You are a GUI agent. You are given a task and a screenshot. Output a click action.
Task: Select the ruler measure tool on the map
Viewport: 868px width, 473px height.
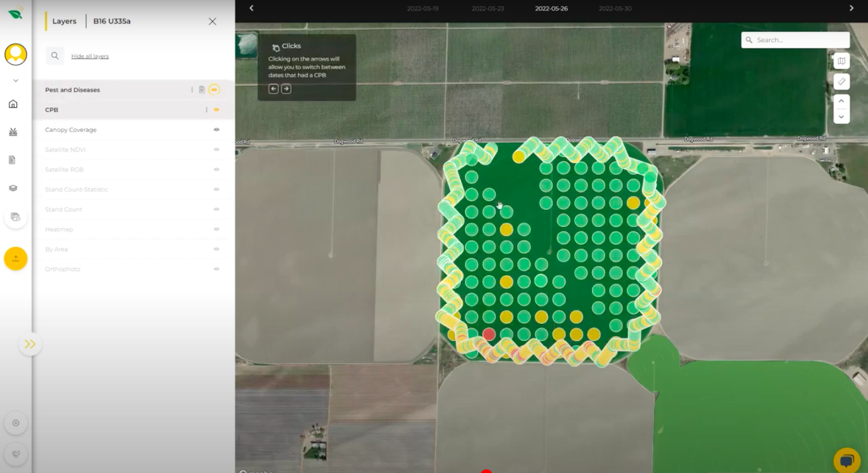point(841,81)
